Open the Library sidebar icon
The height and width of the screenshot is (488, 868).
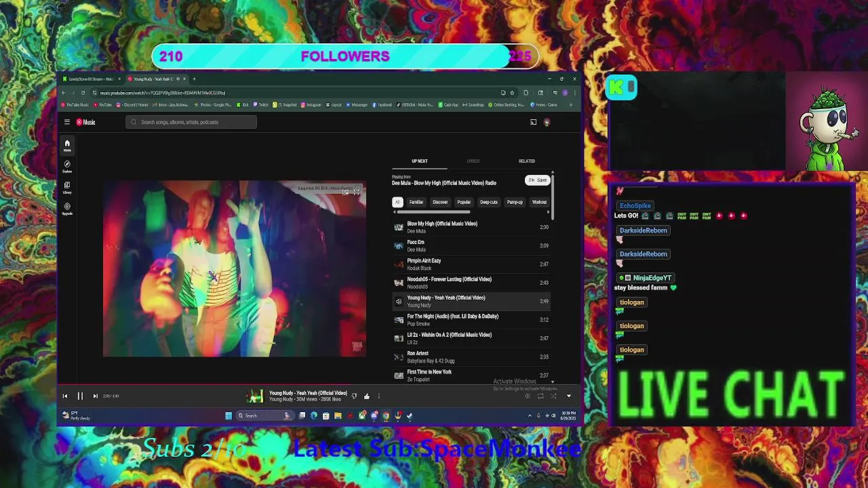click(67, 187)
